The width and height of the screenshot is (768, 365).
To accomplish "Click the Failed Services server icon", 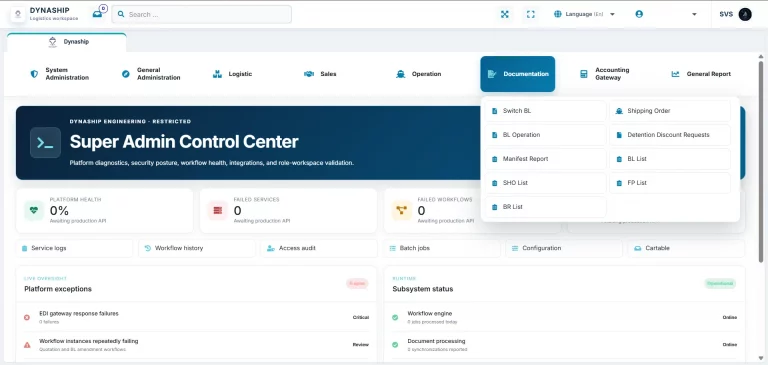I will (218, 210).
